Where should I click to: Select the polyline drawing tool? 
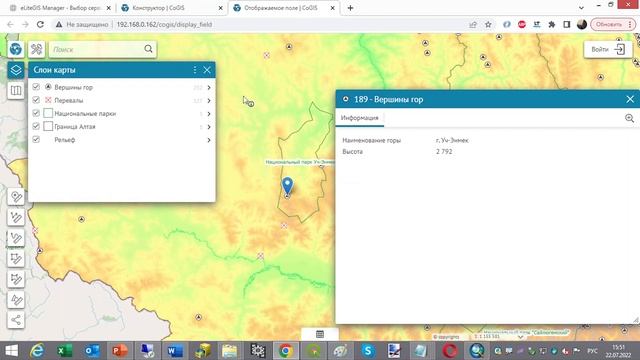click(x=16, y=238)
